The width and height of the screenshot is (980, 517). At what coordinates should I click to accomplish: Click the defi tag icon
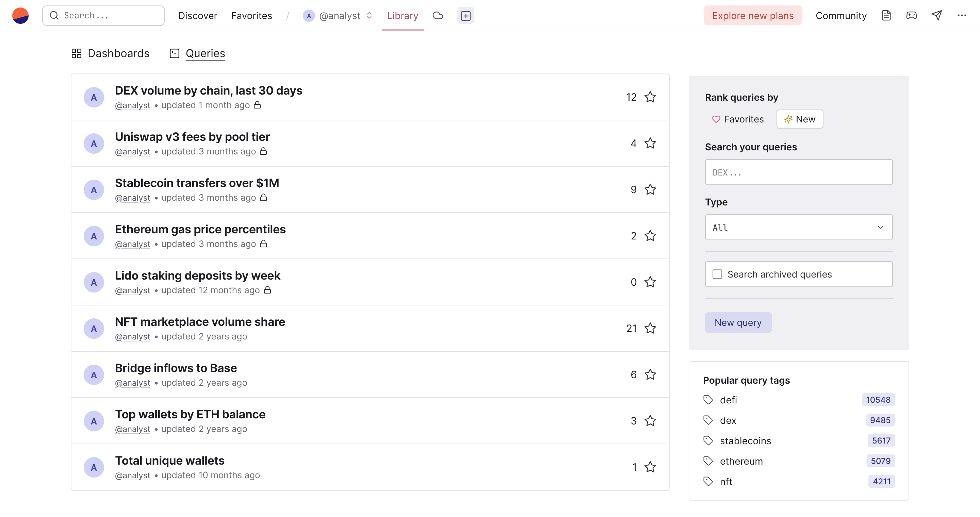click(x=708, y=400)
